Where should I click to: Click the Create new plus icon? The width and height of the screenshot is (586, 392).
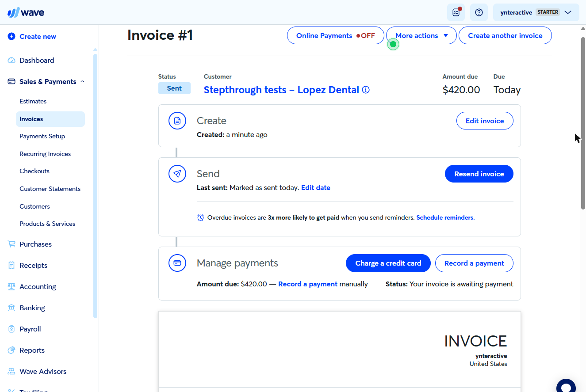click(11, 37)
